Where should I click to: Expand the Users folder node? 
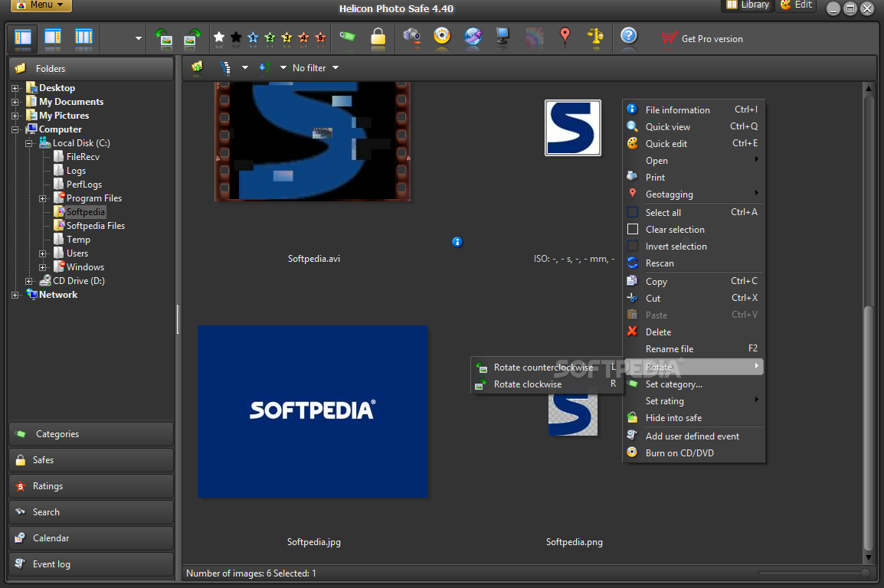43,253
